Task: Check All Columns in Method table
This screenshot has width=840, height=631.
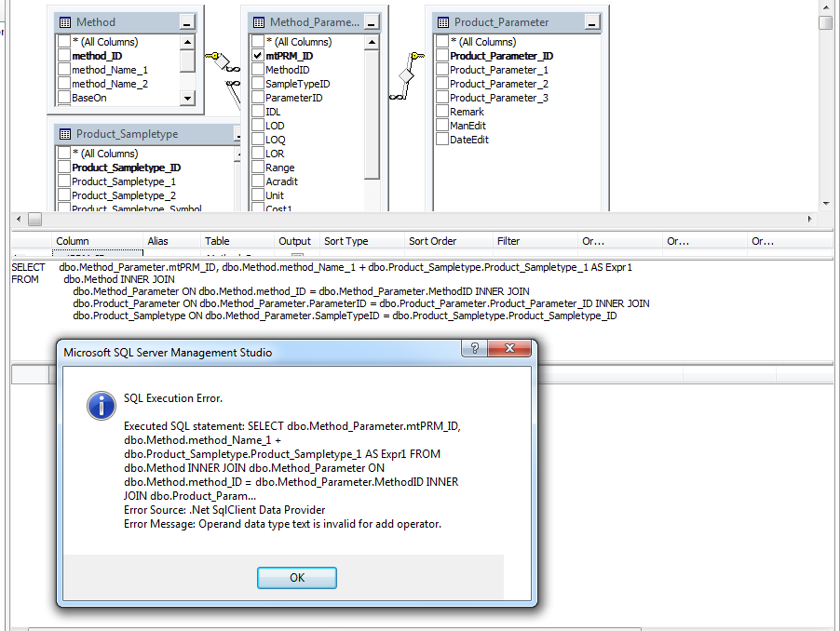Action: [x=64, y=42]
